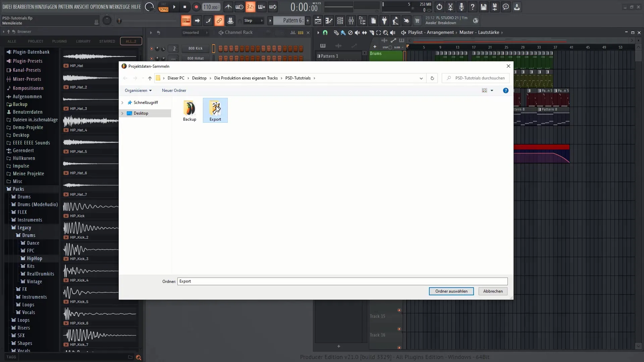Select the delete tool in the playlist toolbar
The width and height of the screenshot is (644, 362).
coord(350,33)
